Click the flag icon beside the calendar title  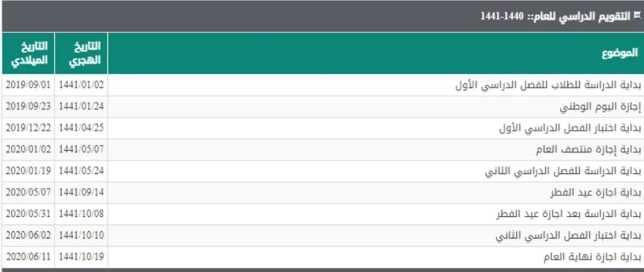coord(637,16)
